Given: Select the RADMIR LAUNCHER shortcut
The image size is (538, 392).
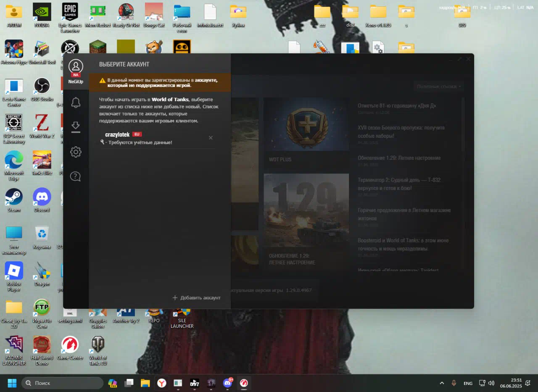Looking at the screenshot, I should tap(14, 351).
